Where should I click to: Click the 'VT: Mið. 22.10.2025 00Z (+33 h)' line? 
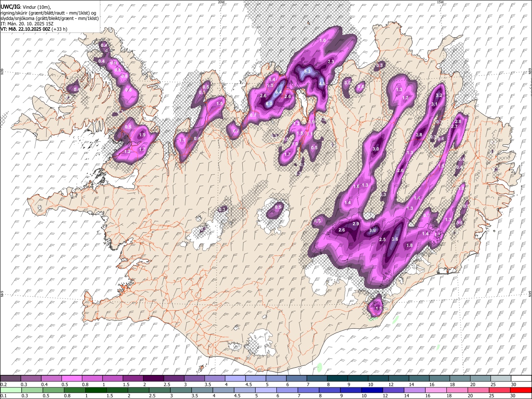34,29
